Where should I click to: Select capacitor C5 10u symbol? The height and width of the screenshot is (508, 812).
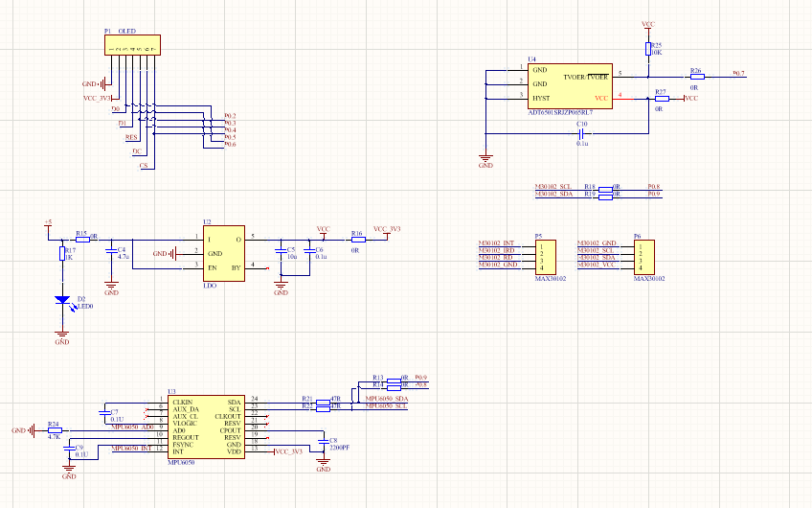point(281,251)
